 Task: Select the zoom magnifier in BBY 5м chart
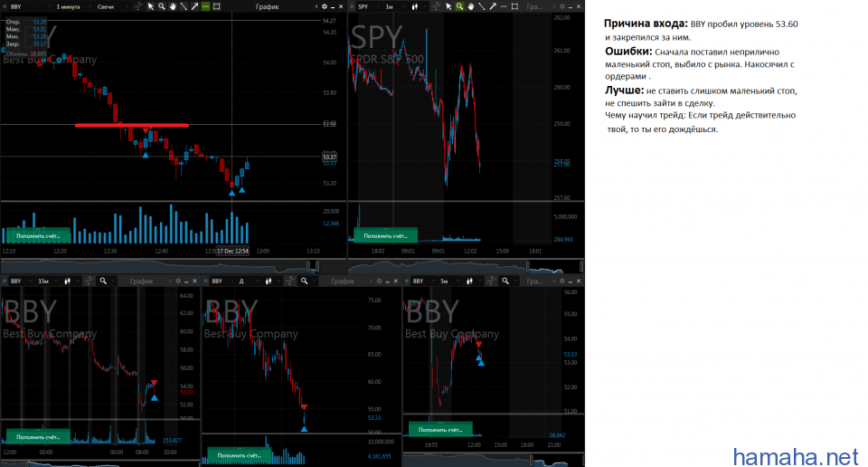pyautogui.click(x=505, y=281)
